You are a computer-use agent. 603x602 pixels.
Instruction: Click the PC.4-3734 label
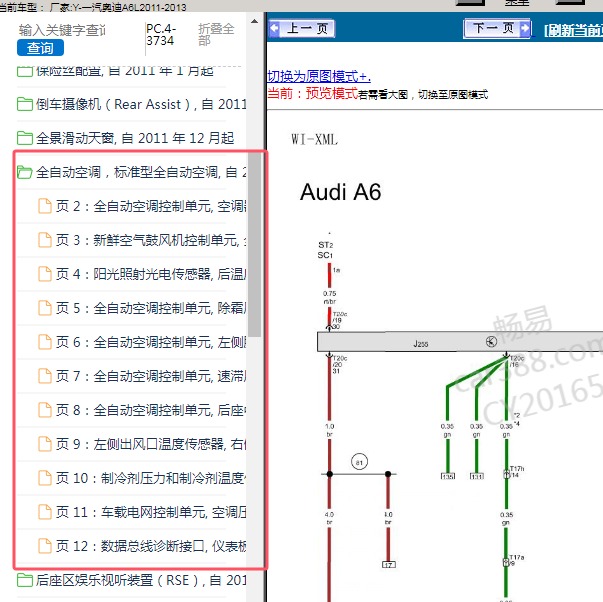point(161,34)
